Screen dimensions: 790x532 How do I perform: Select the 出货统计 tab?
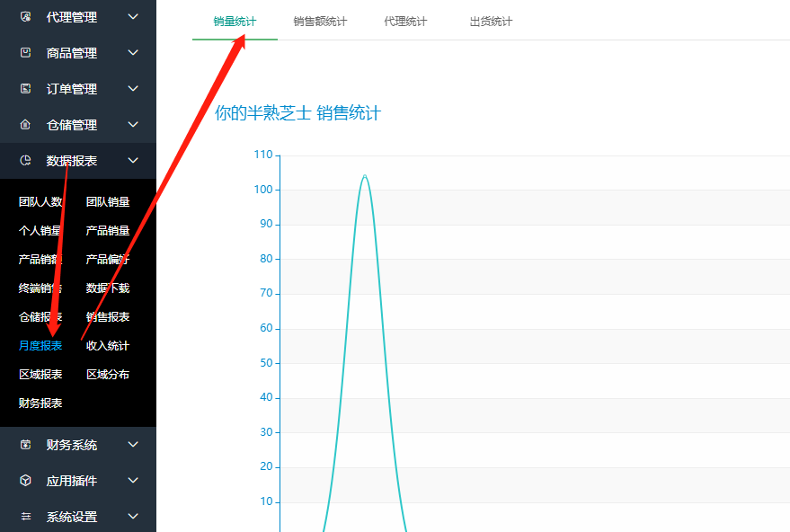click(x=491, y=22)
